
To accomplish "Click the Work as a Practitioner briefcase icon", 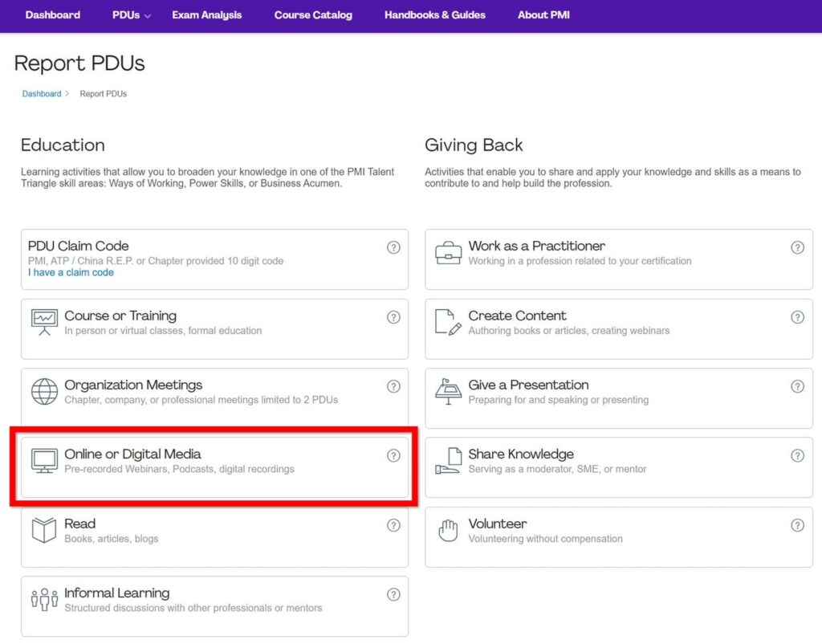I will [x=448, y=252].
